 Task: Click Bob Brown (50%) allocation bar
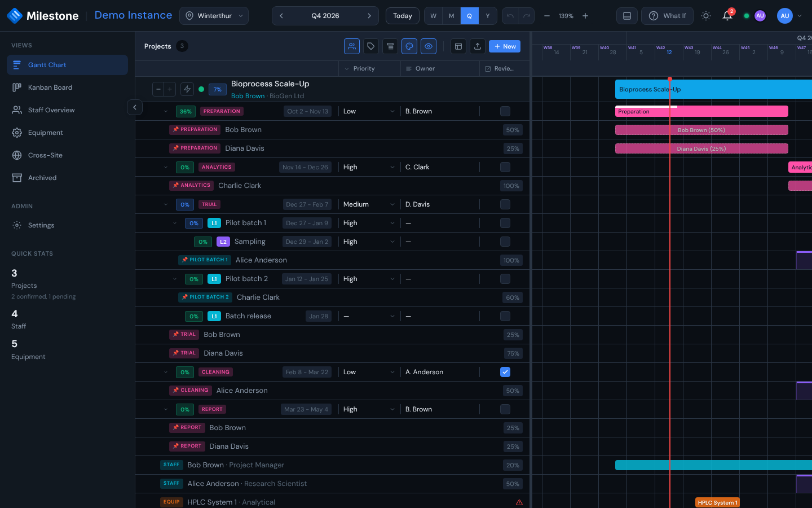[701, 130]
